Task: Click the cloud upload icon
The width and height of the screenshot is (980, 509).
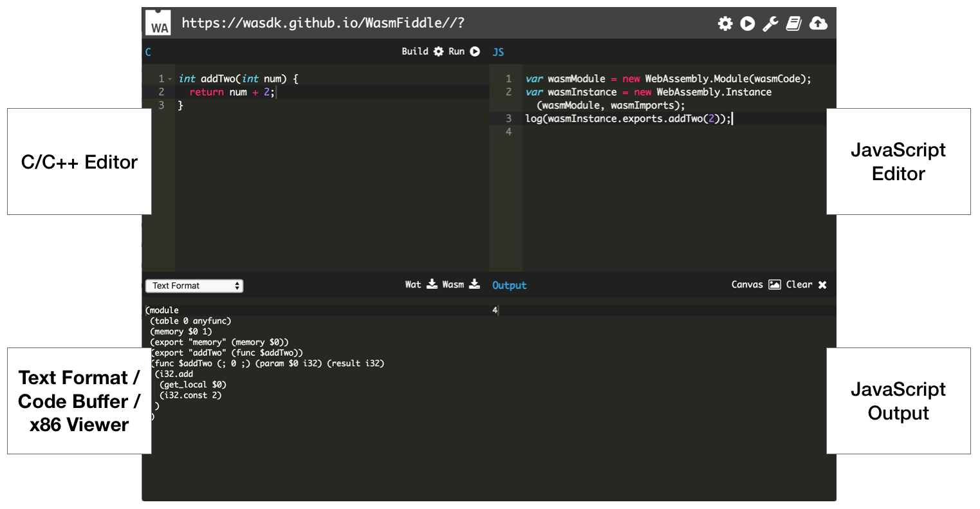Action: (818, 24)
